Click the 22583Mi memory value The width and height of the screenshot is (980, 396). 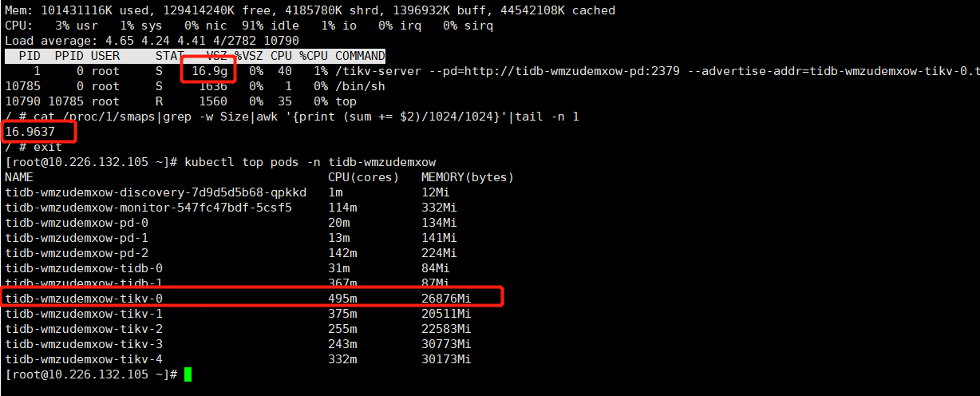click(x=446, y=329)
